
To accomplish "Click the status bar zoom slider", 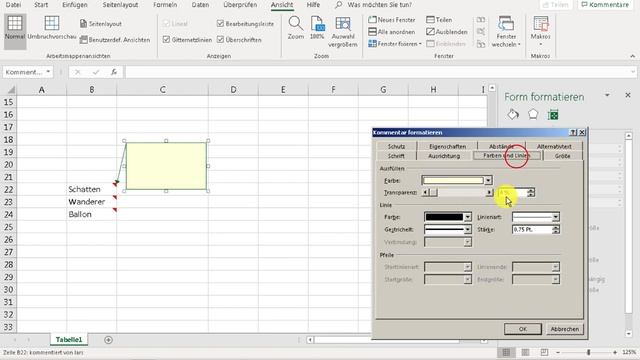I will (x=588, y=352).
